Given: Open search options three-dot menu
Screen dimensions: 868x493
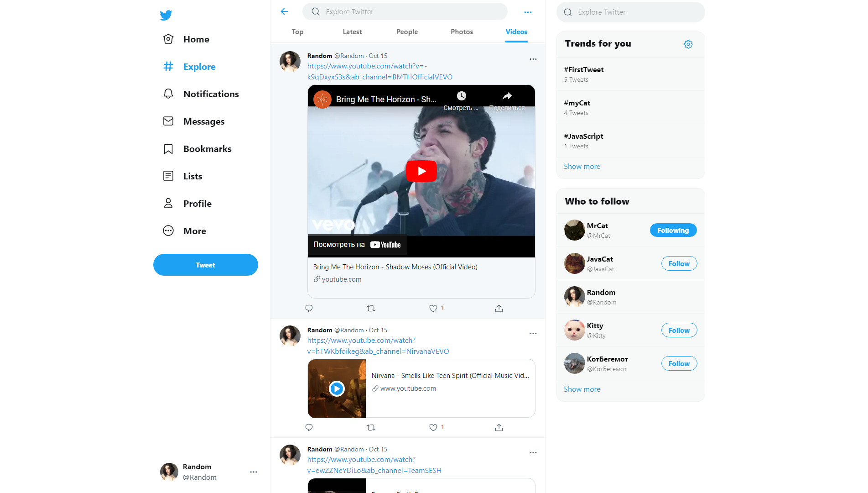Looking at the screenshot, I should point(528,12).
